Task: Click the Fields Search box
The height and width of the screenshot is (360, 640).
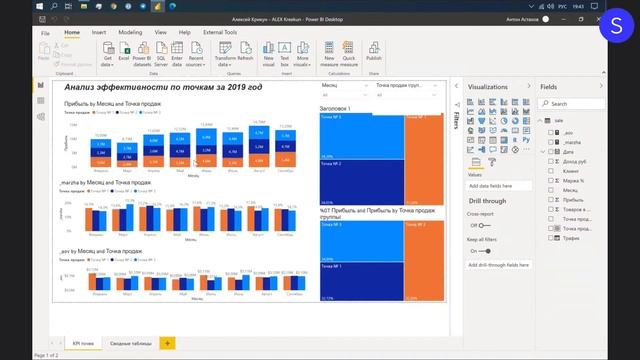Action: click(x=571, y=104)
